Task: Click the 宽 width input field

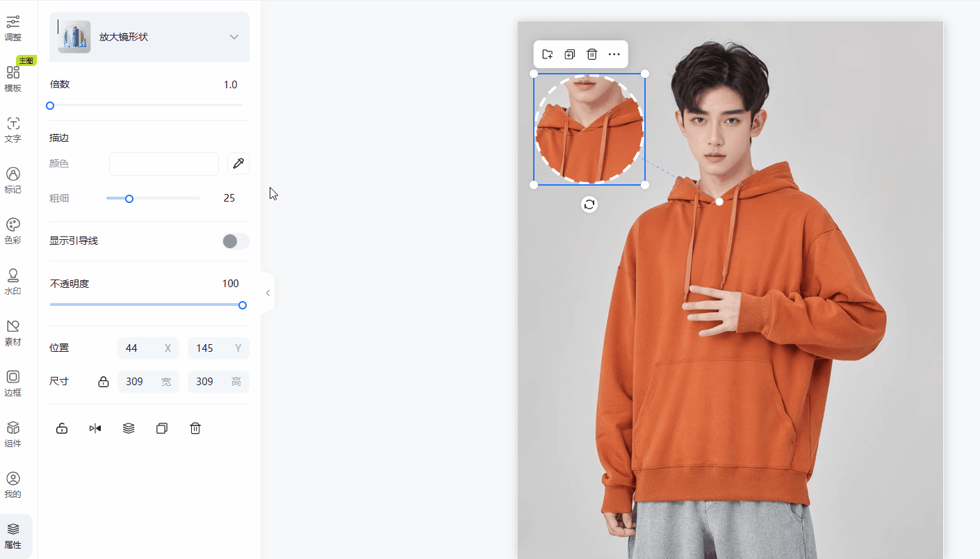Action: [148, 382]
